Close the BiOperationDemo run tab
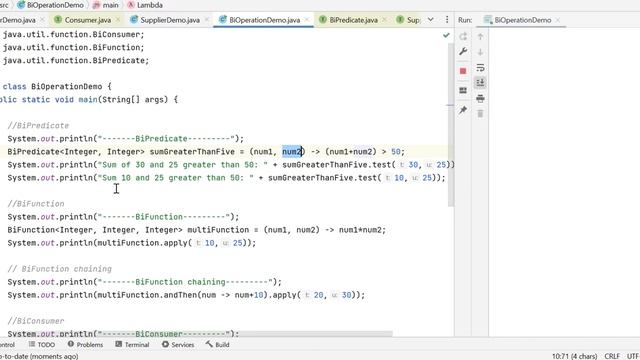 (558, 20)
